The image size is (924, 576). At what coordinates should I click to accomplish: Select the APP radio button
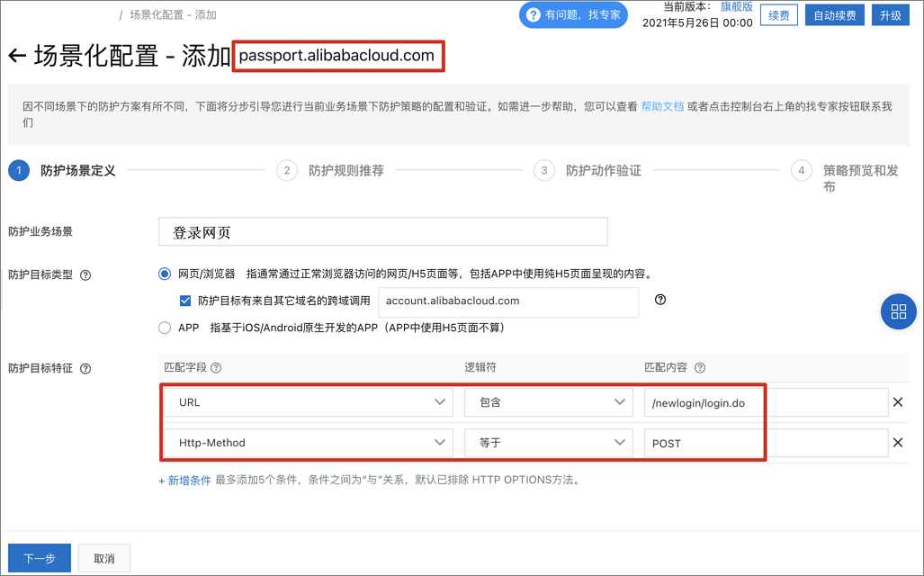click(x=165, y=328)
